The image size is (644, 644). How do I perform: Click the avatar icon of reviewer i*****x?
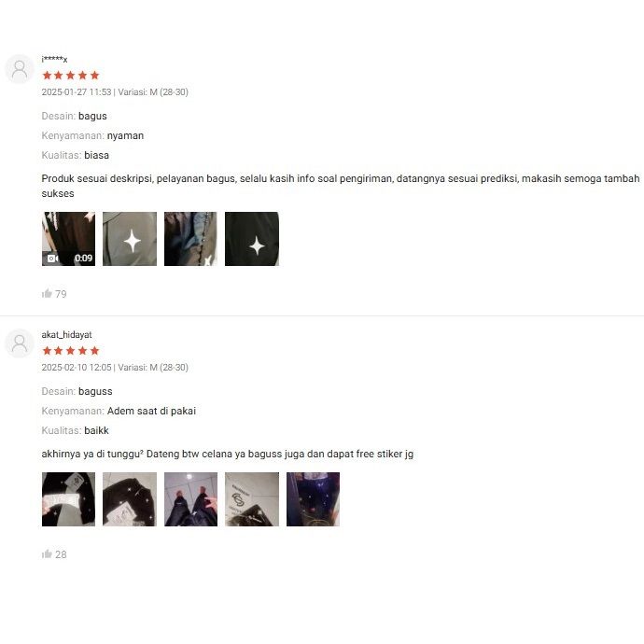click(x=20, y=69)
